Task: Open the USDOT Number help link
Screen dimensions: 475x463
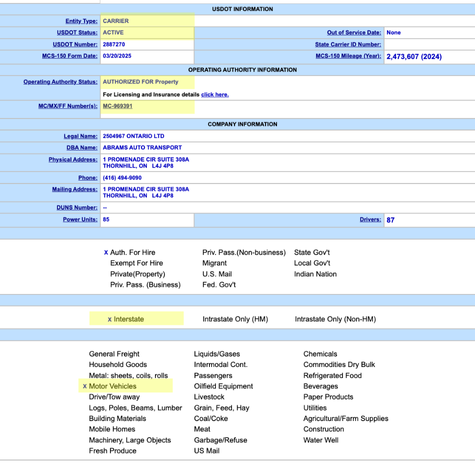Action: [x=75, y=44]
